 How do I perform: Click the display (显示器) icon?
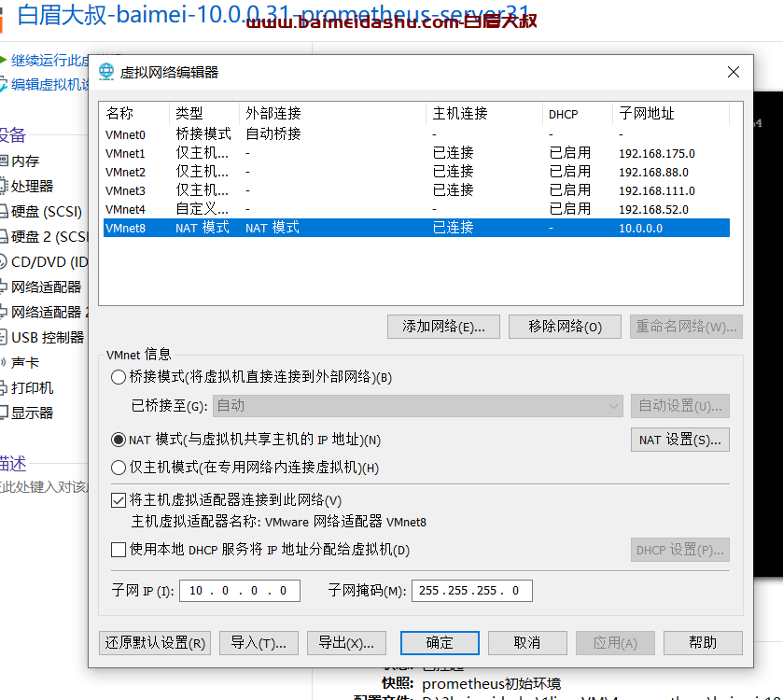4,413
